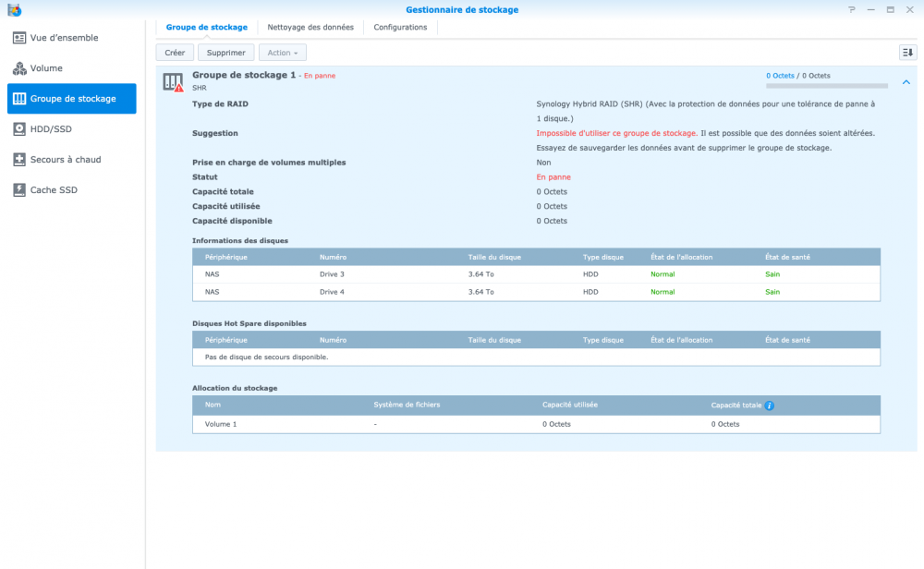Open the help question mark icon

[x=852, y=9]
